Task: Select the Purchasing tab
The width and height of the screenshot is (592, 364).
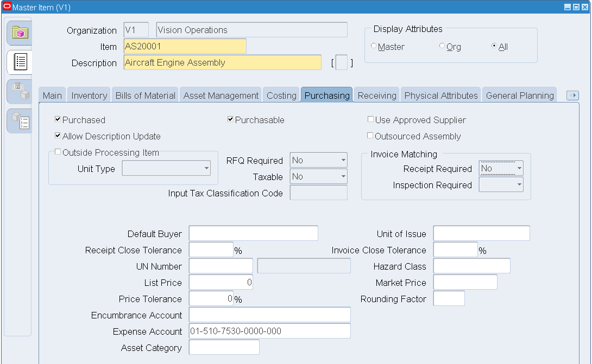Action: click(x=327, y=95)
